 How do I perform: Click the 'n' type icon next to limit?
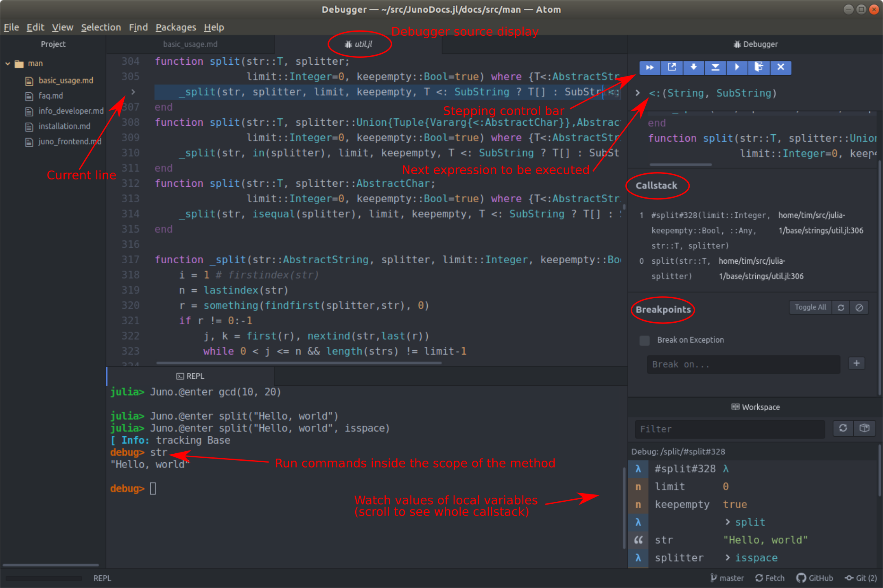638,487
